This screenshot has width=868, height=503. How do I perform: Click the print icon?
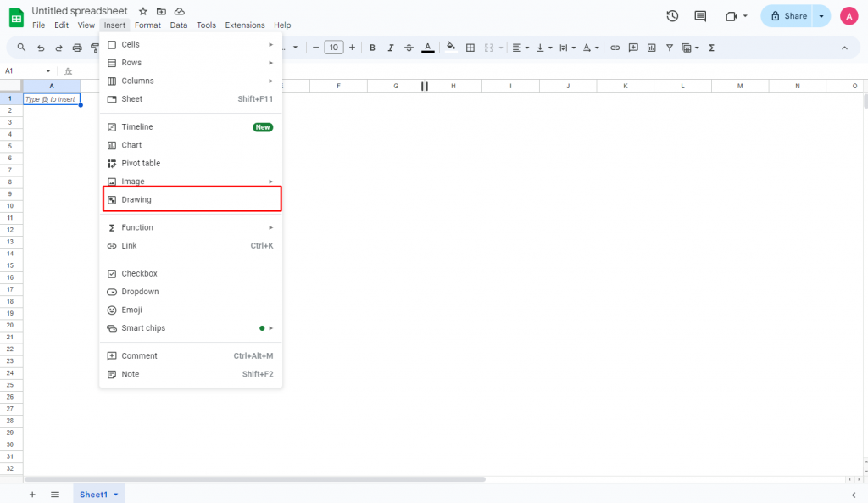tap(77, 48)
